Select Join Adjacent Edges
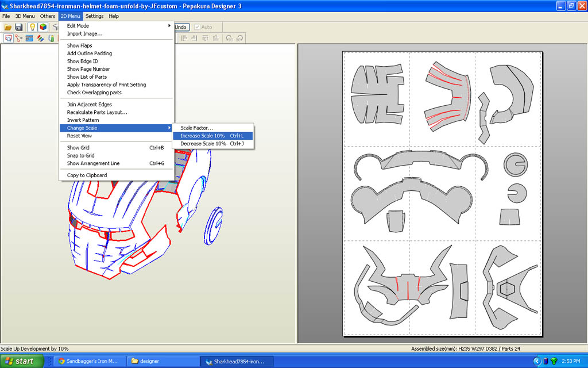588x368 pixels. (x=117, y=105)
